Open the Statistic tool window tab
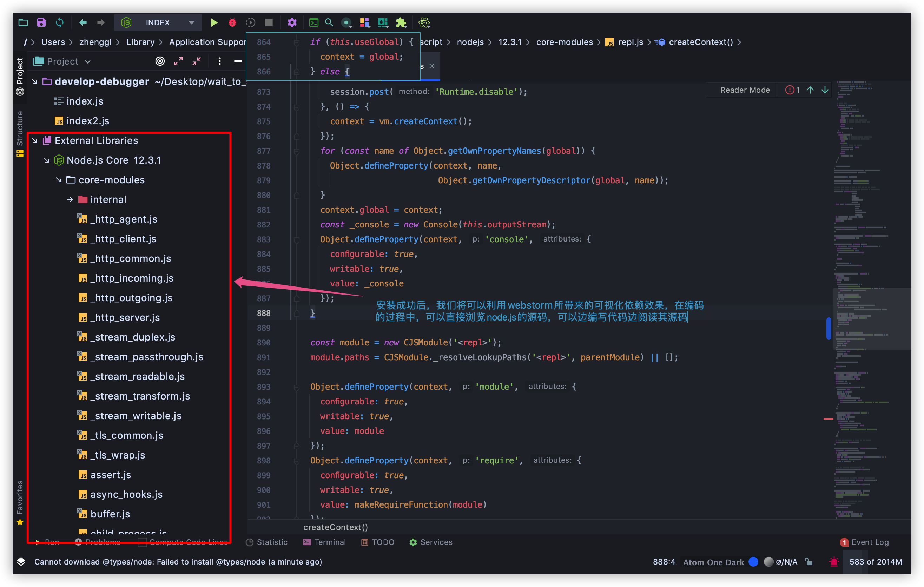Image resolution: width=924 pixels, height=587 pixels. [267, 542]
